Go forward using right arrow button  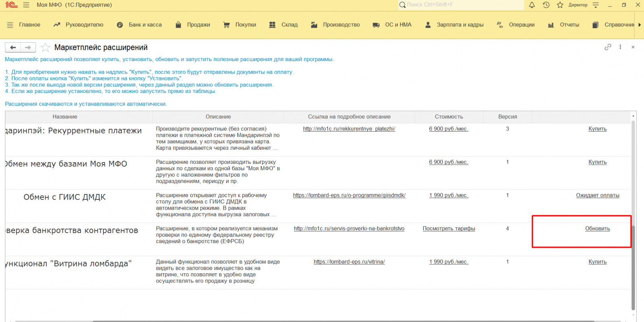point(28,47)
